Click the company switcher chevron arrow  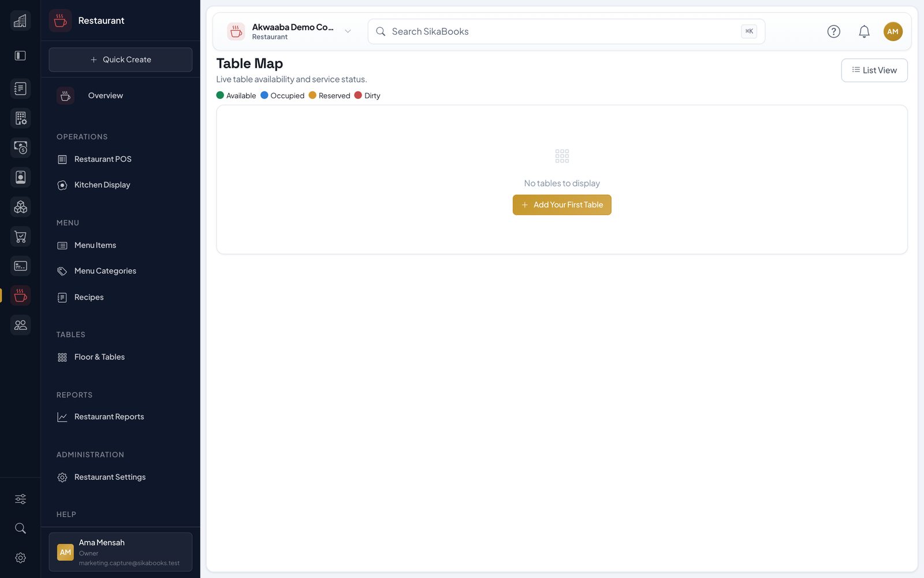click(348, 32)
